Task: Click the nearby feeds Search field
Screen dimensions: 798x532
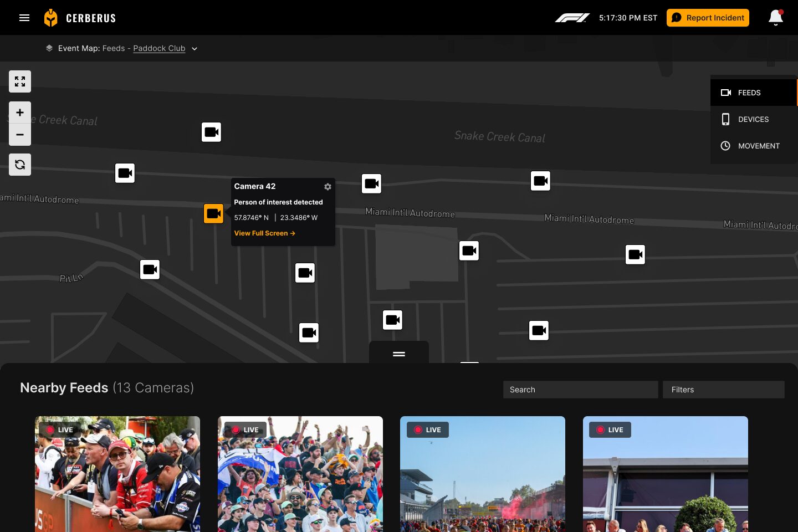Action: pyautogui.click(x=580, y=390)
